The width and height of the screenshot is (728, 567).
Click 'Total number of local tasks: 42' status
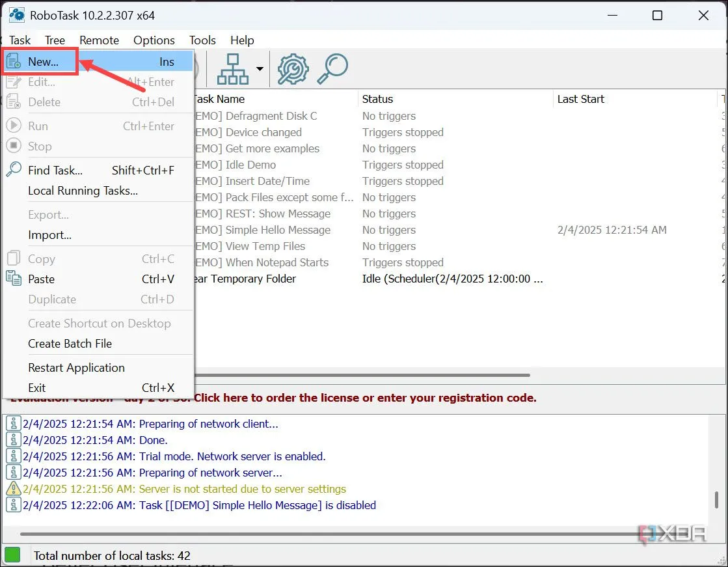[112, 556]
